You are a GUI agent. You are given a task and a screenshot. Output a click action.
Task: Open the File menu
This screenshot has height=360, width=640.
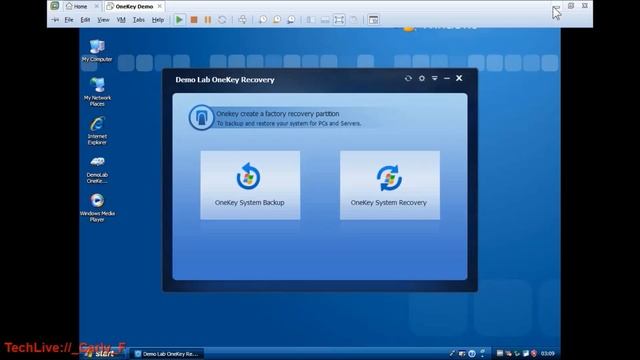(69, 20)
